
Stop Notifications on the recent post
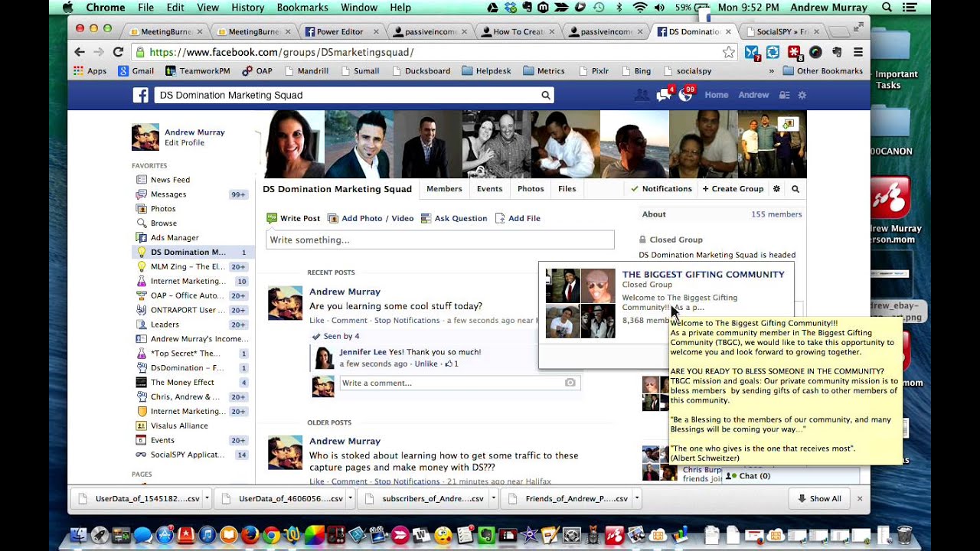pos(407,321)
